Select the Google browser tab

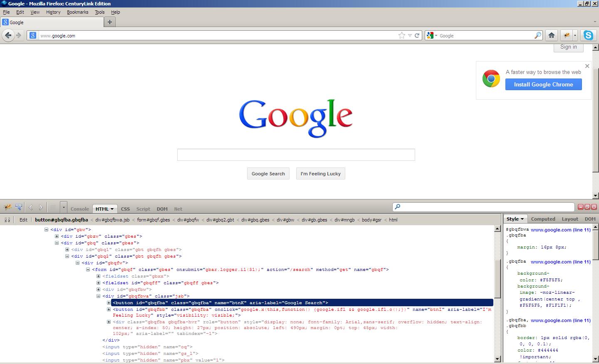click(x=52, y=22)
